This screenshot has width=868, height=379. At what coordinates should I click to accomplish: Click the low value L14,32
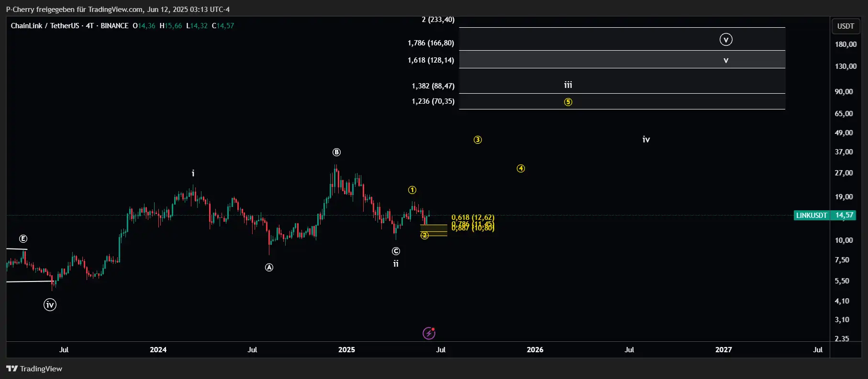click(x=197, y=26)
